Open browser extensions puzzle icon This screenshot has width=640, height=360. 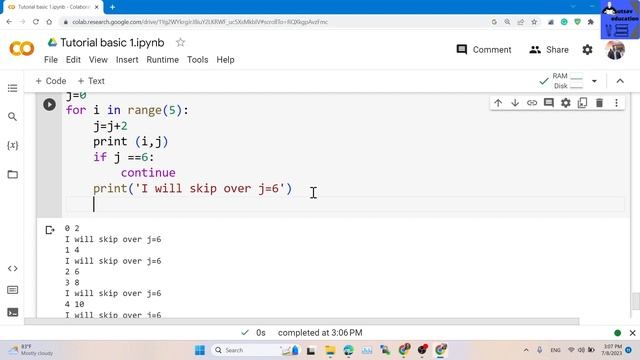[591, 22]
